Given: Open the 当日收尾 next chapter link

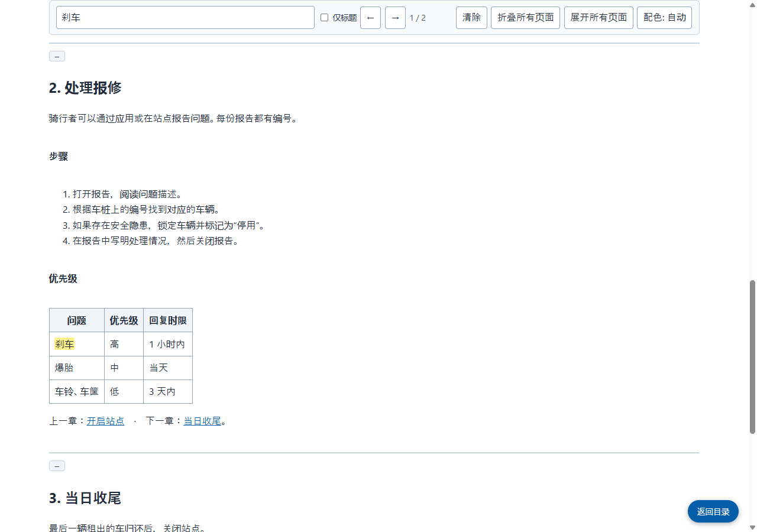Looking at the screenshot, I should (x=202, y=421).
